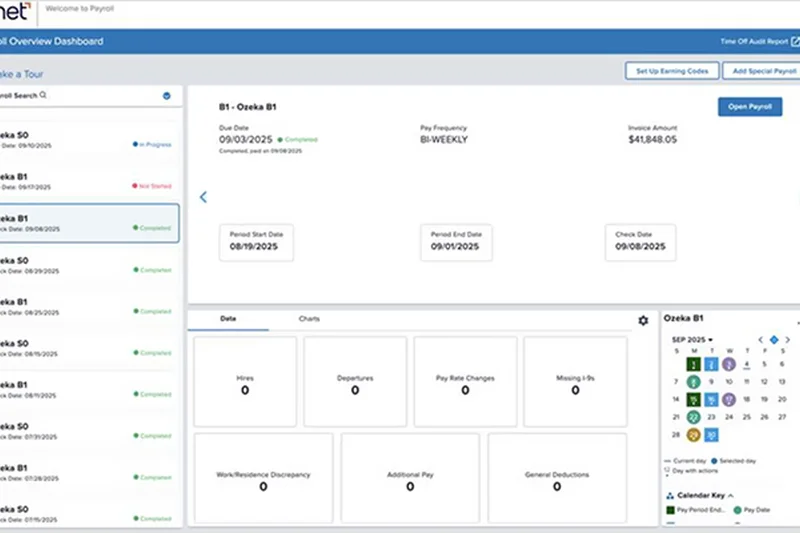The image size is (800, 533).
Task: Open the payroll with check date 08/15/2025
Action: pyautogui.click(x=89, y=348)
